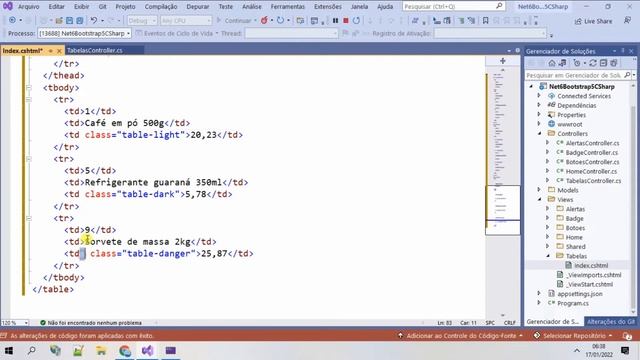Click Visual Studio icon in the taskbar
Viewport: 640px width, 360px height.
[x=148, y=351]
